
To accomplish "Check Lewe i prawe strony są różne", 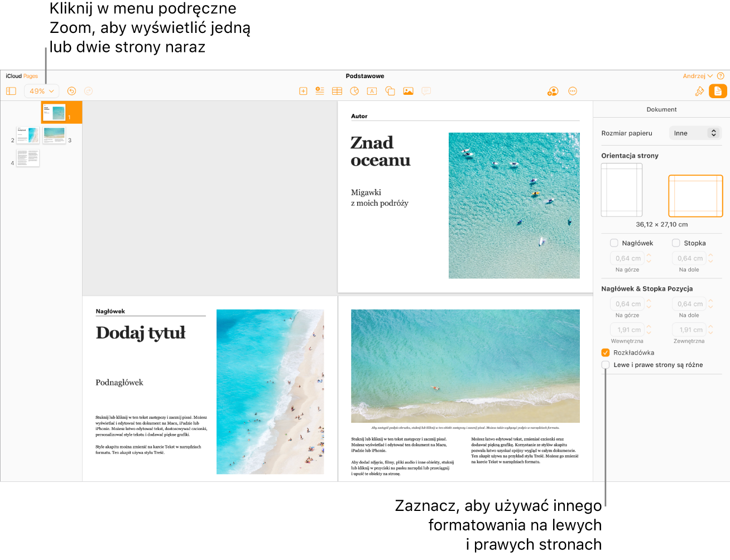I will 606,364.
